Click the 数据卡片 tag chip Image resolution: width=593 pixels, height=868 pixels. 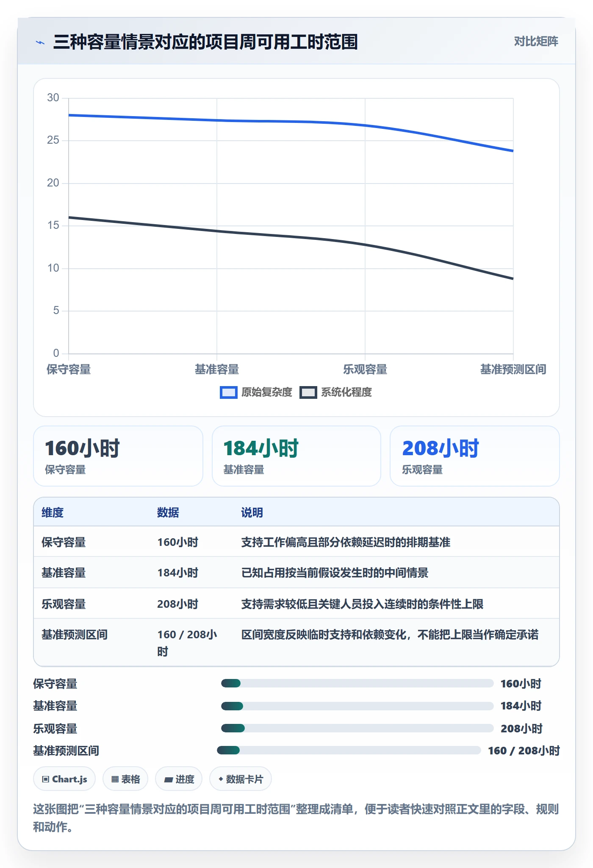pos(241,779)
